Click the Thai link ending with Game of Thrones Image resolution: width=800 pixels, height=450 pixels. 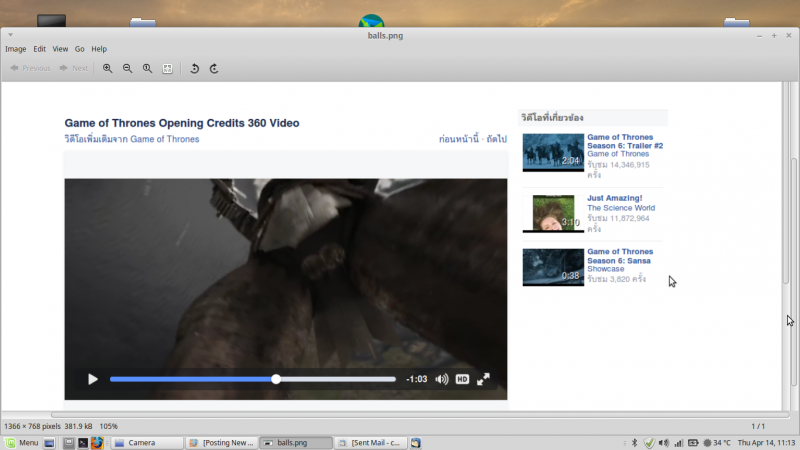pyautogui.click(x=132, y=139)
